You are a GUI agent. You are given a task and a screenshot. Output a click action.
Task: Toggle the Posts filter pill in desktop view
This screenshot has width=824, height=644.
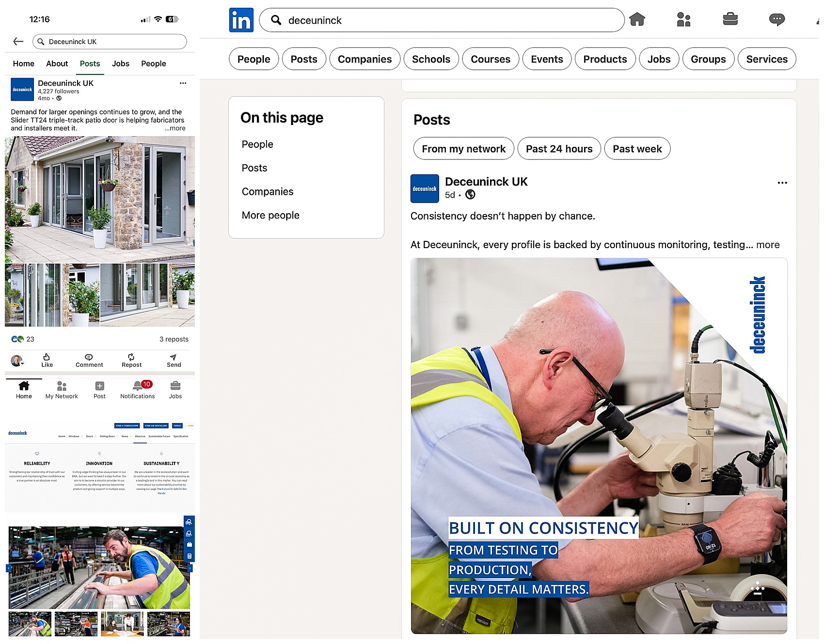(x=304, y=59)
